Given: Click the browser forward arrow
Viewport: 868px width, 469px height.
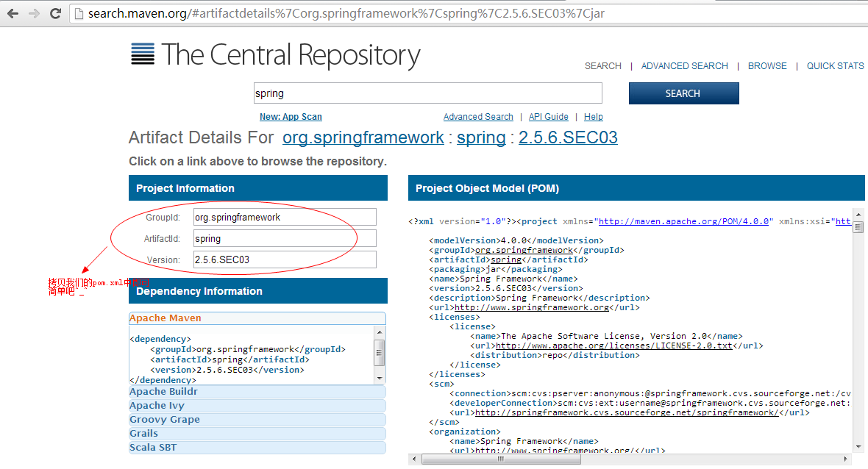Looking at the screenshot, I should pos(34,13).
